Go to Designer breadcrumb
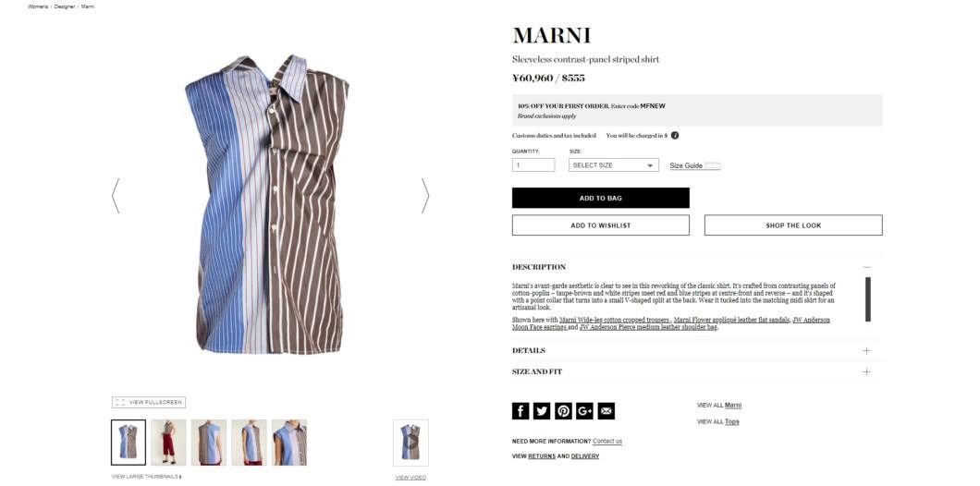The width and height of the screenshot is (980, 486). 65,6
